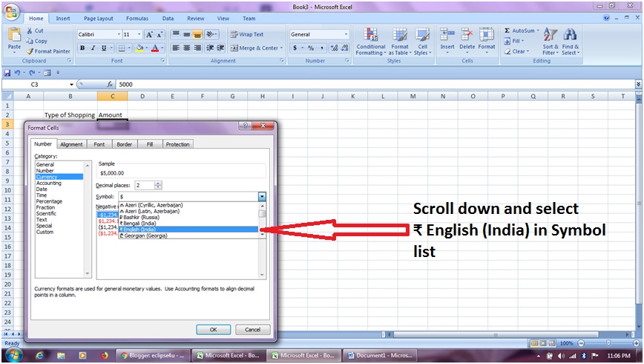Toggle Bold formatting
Image resolution: width=644 pixels, height=364 pixels.
coord(82,48)
